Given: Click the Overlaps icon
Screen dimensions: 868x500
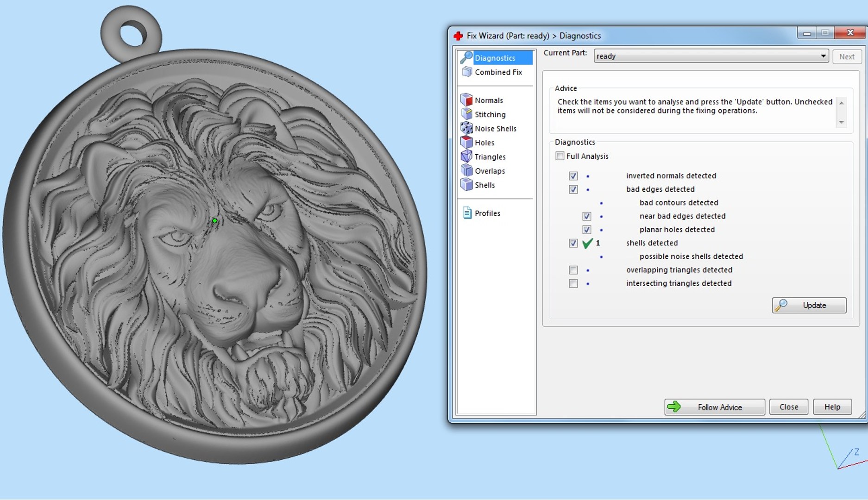Looking at the screenshot, I should point(466,170).
